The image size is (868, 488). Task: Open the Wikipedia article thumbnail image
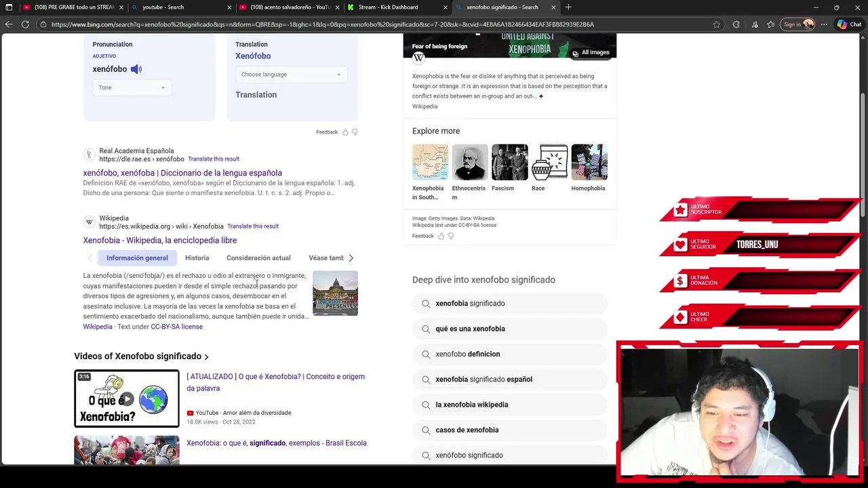[335, 293]
